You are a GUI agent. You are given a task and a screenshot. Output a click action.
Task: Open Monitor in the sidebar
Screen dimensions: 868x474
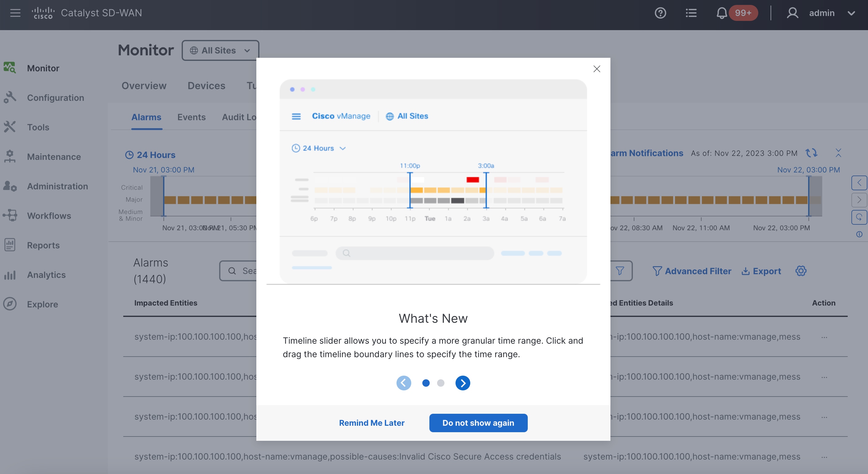43,68
